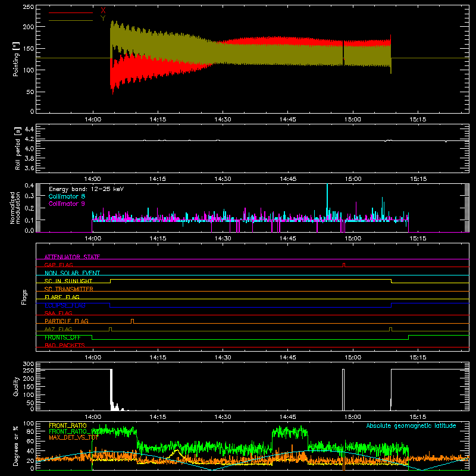The width and height of the screenshot is (476, 476).
Task: Click the yellow FRONT_RATIO legend label
Action: [x=68, y=425]
